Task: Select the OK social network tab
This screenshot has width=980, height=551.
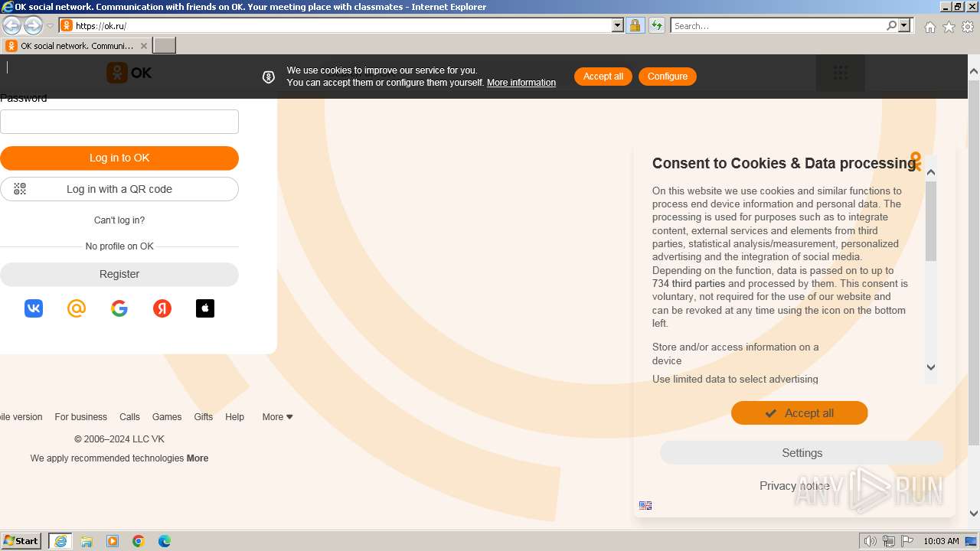Action: pos(77,46)
